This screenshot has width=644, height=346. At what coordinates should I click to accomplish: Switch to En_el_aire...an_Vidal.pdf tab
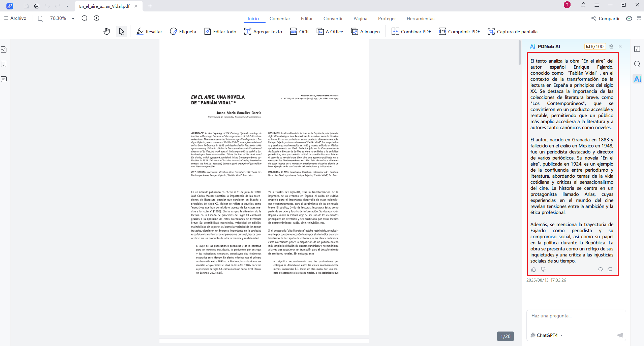(104, 6)
